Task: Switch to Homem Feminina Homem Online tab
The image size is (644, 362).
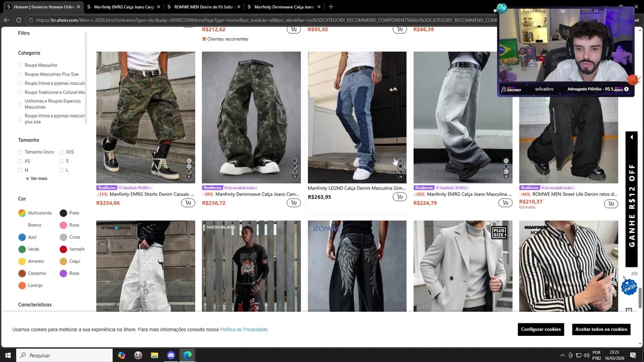Action: pos(42,7)
